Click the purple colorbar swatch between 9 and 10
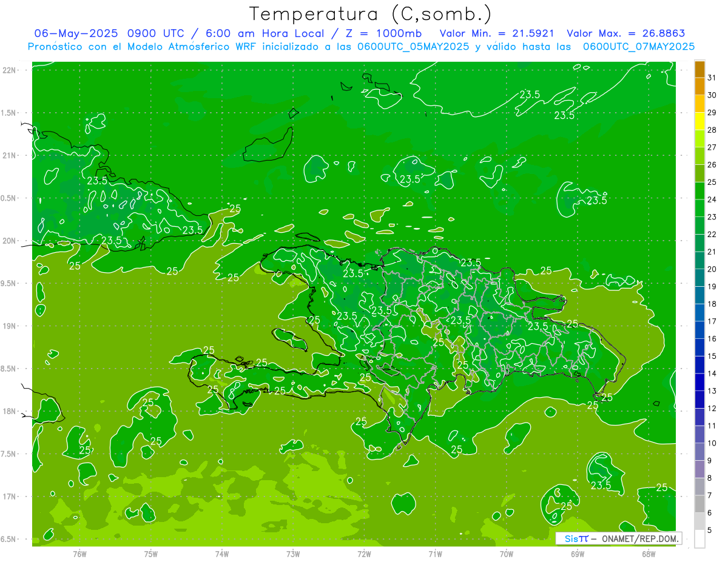 [x=700, y=452]
